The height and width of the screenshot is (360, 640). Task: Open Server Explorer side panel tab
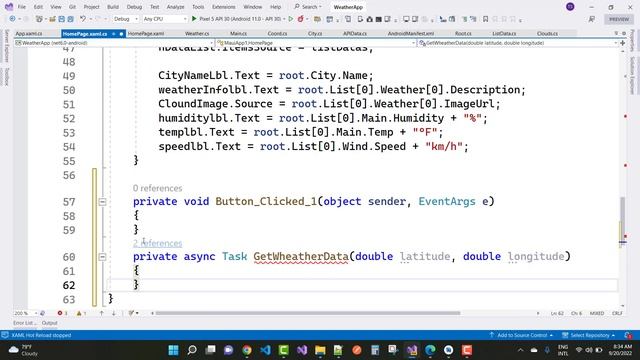[x=6, y=46]
